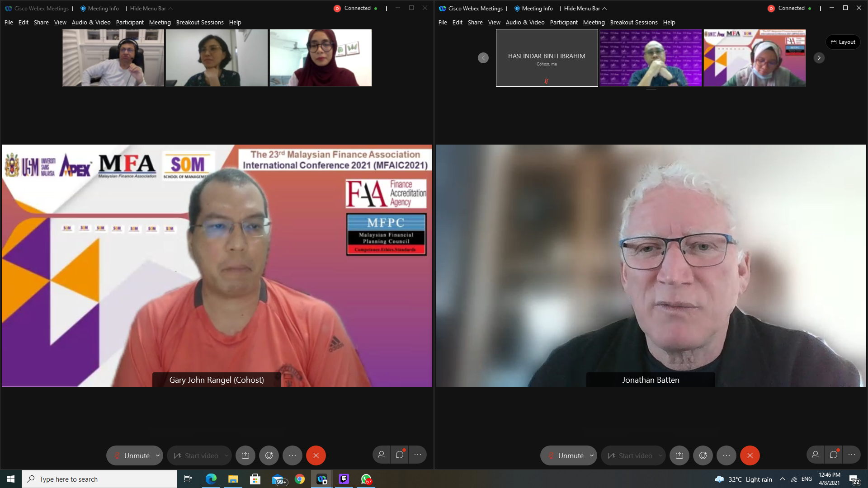
Task: Open share content icon in right window
Action: (x=679, y=455)
